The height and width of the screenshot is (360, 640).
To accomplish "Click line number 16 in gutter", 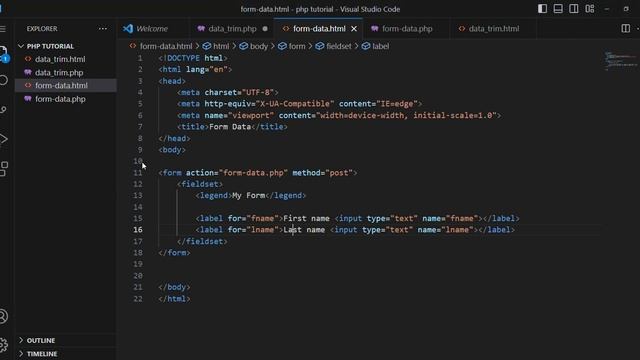I will 138,229.
